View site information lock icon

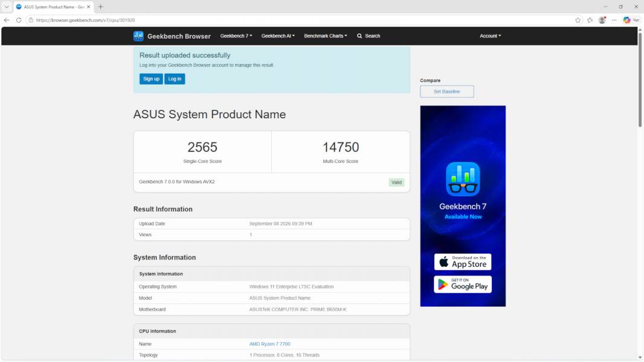click(x=31, y=20)
